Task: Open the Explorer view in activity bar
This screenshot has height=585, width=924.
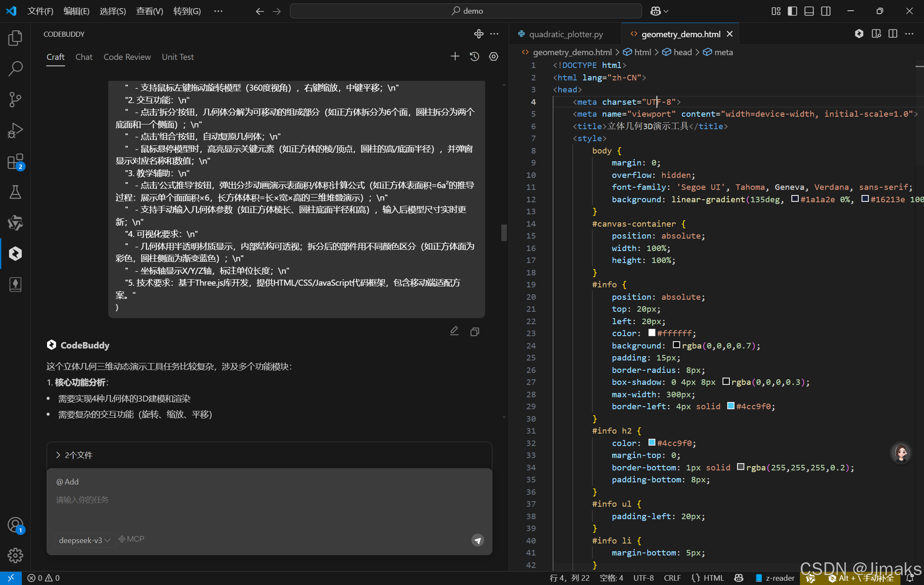Action: (15, 38)
